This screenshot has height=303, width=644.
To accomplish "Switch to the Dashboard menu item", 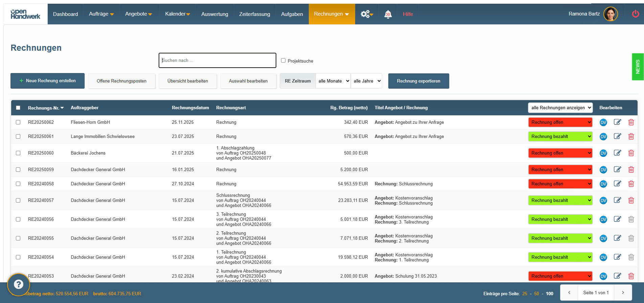I will tap(65, 14).
